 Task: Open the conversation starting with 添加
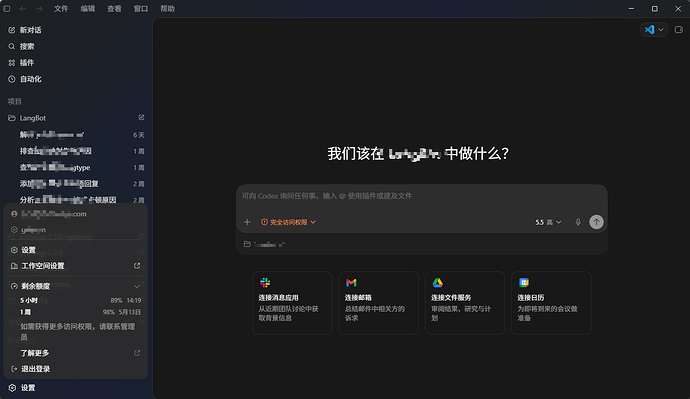76,183
